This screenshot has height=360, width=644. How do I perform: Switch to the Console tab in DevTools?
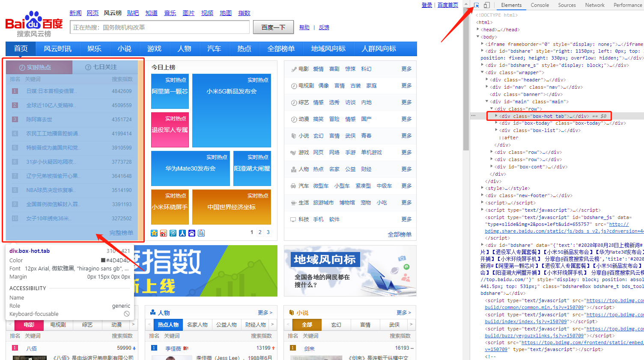click(x=540, y=5)
